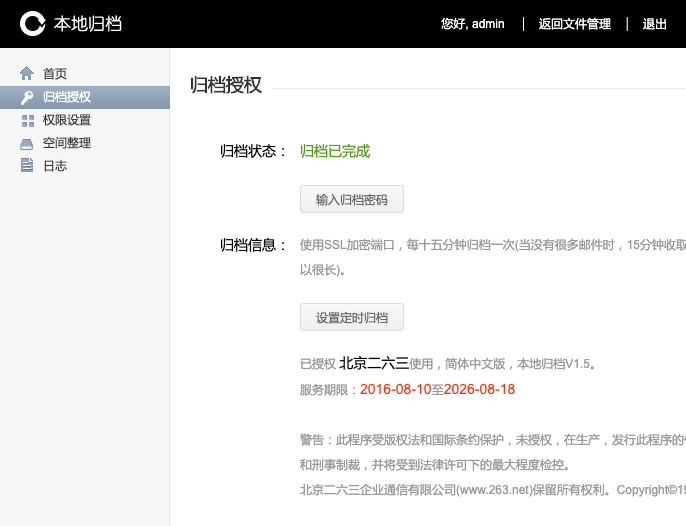Click the key icon beside 归档授权
Screen dimensions: 686x526
[x=27, y=97]
